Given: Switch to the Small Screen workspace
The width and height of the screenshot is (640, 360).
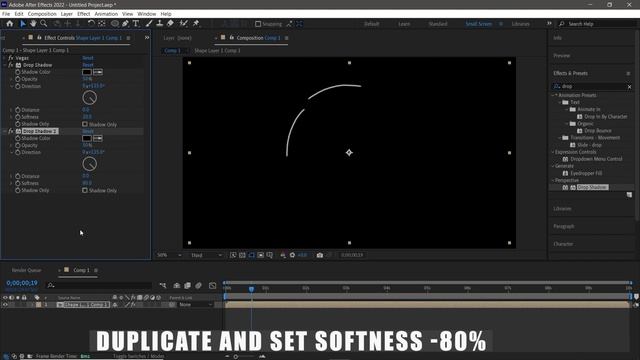Looking at the screenshot, I should (x=478, y=24).
